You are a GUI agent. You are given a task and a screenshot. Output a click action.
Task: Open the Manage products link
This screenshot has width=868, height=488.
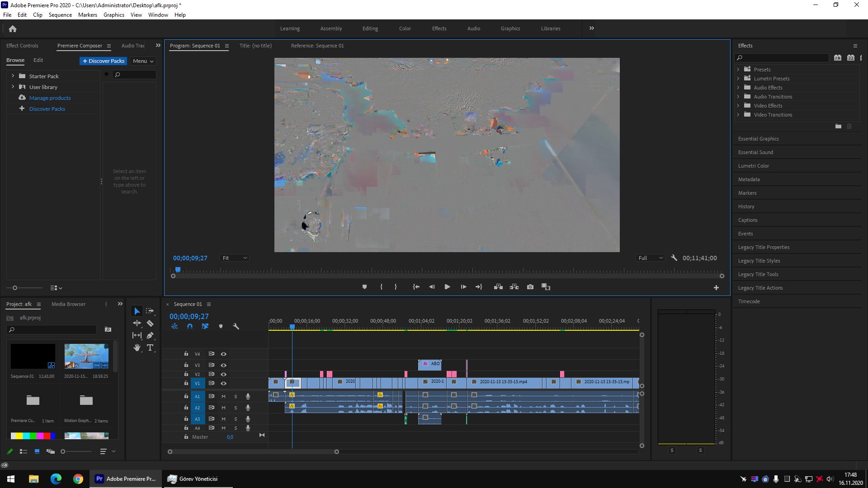tap(50, 98)
